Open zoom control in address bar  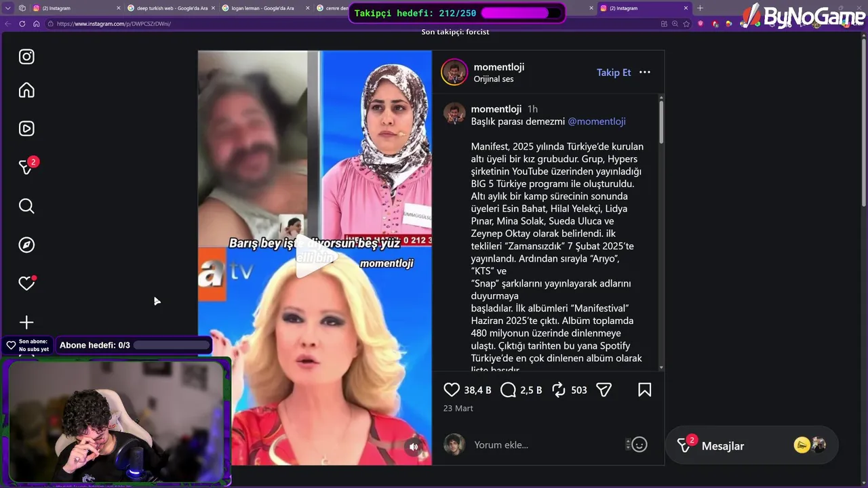(675, 24)
